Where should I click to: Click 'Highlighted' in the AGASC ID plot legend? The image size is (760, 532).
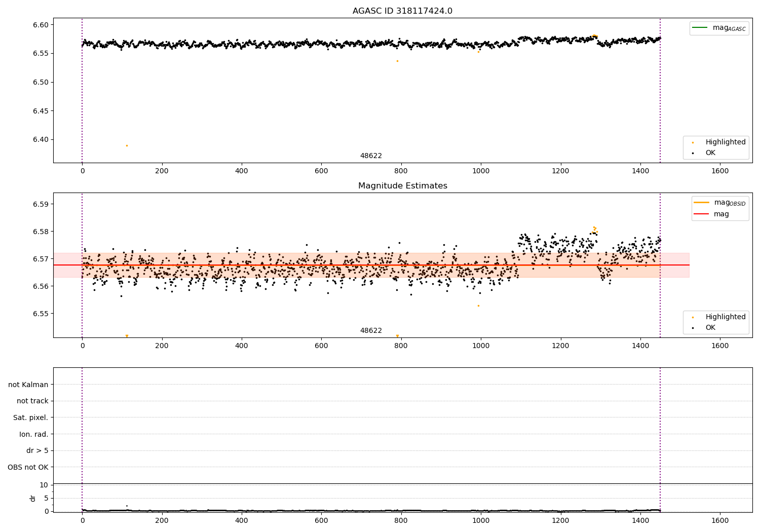coord(719,142)
